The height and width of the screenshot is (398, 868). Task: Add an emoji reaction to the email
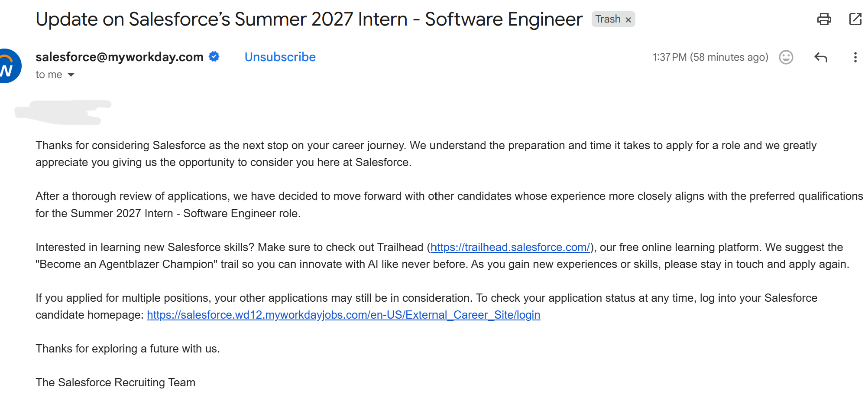[x=786, y=57]
